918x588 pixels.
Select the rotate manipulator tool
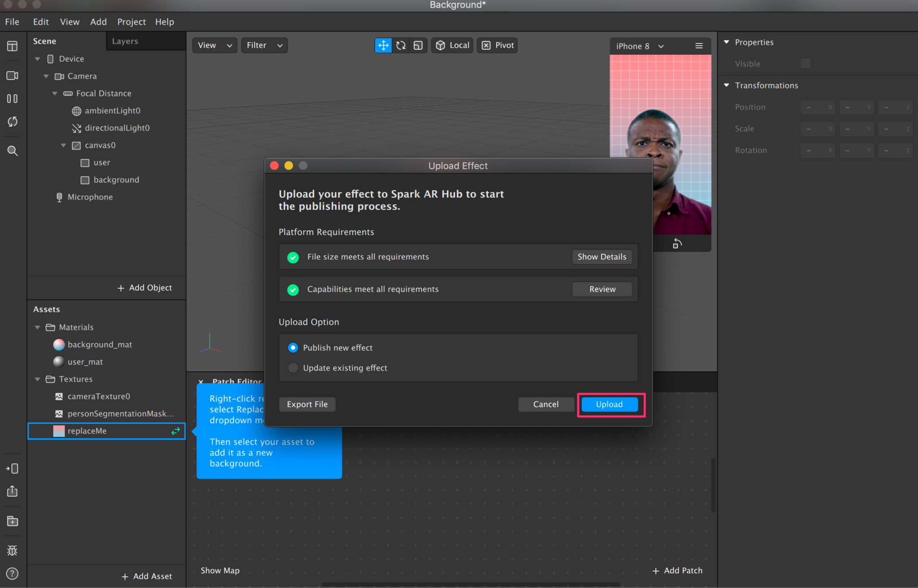[401, 45]
